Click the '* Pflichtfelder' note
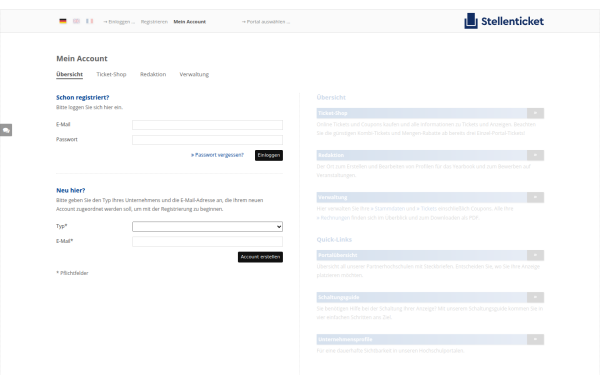The image size is (600, 375). tap(72, 273)
